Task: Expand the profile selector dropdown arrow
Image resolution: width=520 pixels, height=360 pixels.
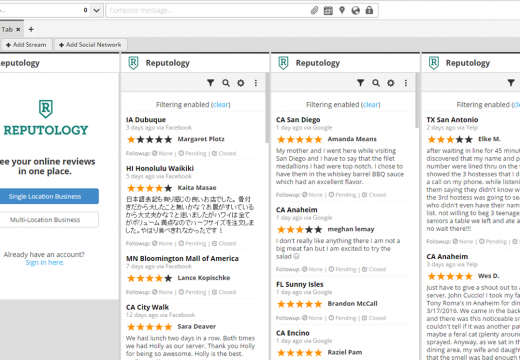Action: [96, 10]
